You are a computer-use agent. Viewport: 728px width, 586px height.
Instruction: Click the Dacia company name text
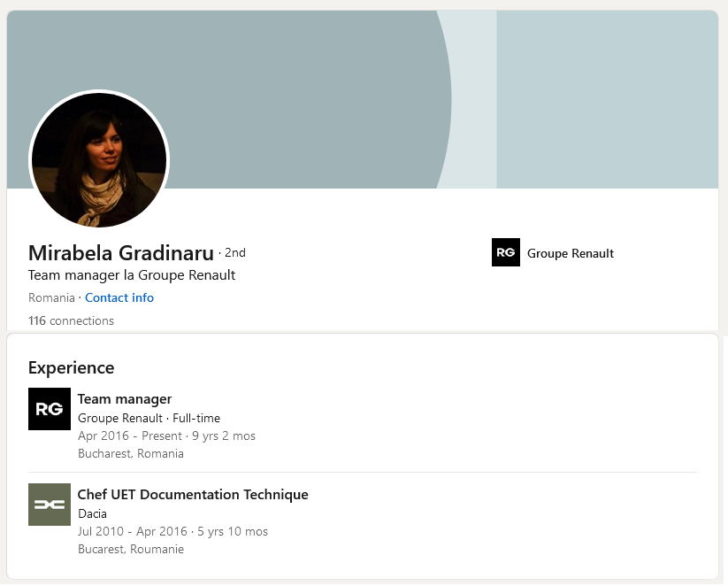(92, 513)
